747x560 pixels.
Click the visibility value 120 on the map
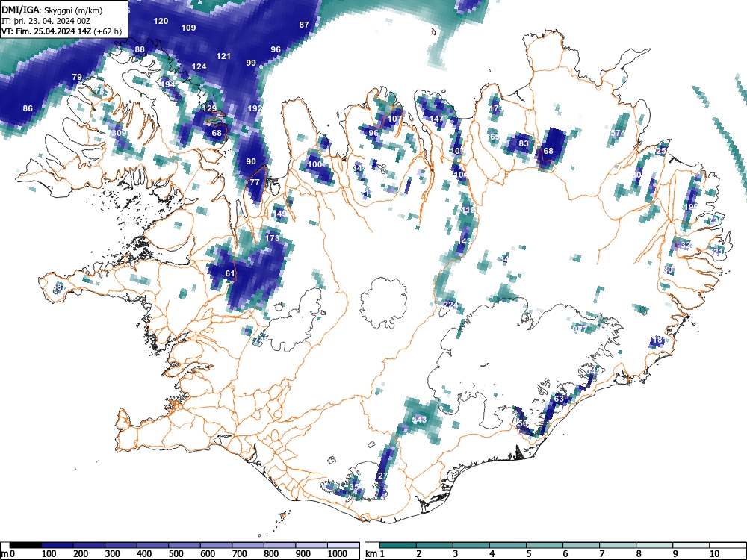point(161,21)
